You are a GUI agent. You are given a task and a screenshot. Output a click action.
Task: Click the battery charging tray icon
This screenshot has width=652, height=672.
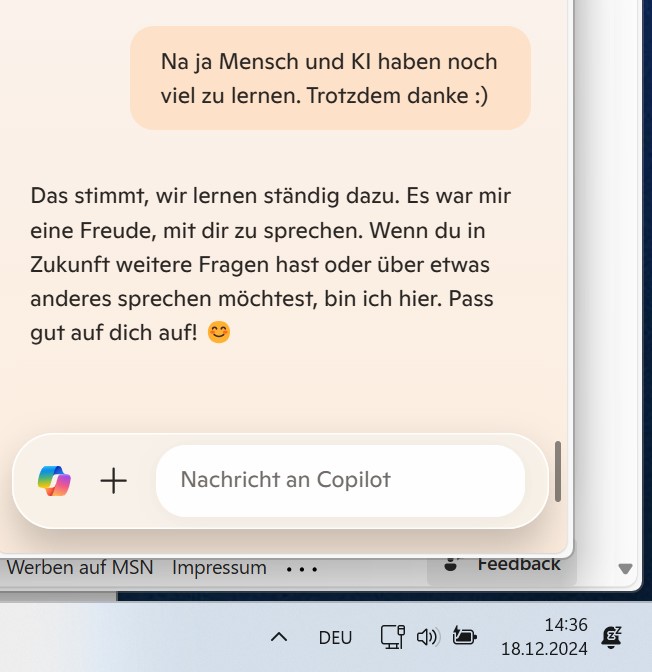tap(465, 636)
